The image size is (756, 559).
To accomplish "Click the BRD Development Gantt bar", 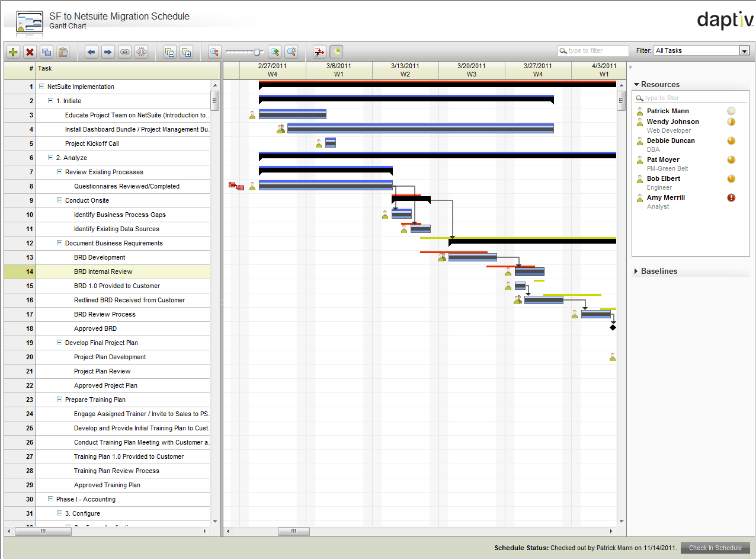I will click(472, 257).
